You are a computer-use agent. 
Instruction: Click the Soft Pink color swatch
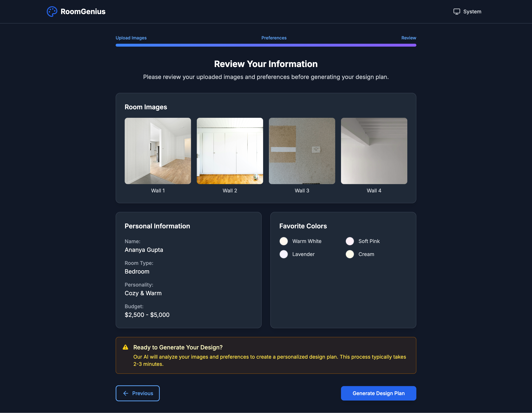[349, 241]
